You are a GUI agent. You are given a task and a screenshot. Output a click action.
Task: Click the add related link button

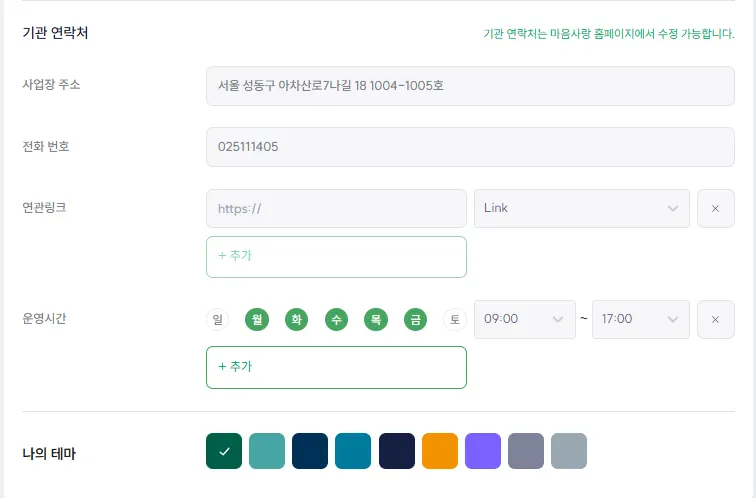point(336,257)
